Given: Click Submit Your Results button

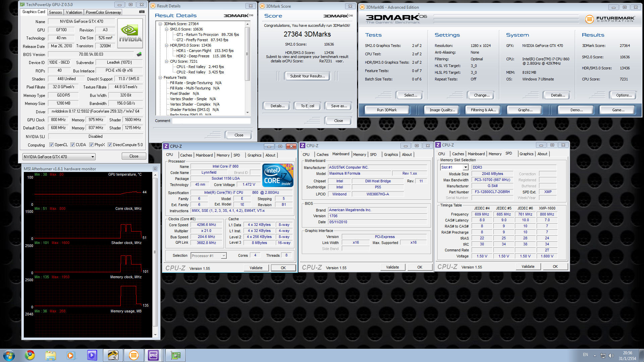Looking at the screenshot, I should coord(307,76).
